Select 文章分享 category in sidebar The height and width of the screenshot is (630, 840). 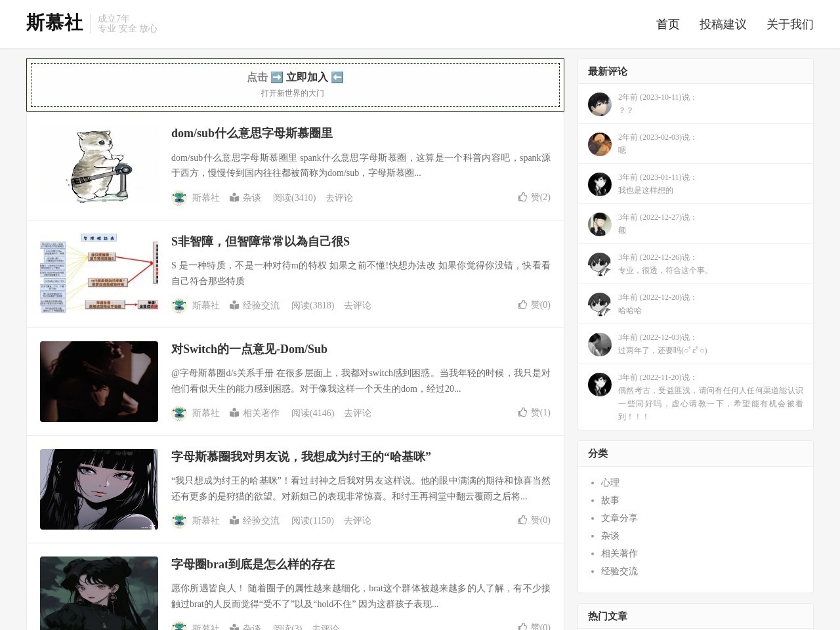coord(619,518)
